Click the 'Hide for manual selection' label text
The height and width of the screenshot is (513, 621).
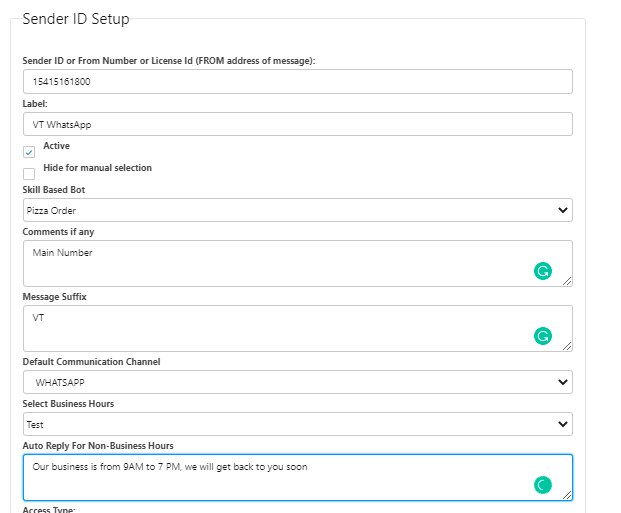click(x=97, y=168)
